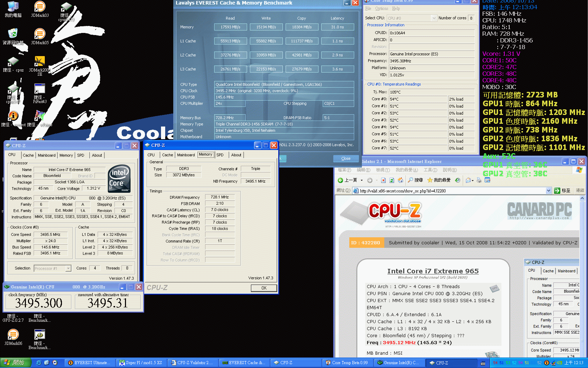Switch to Mainboard tab in left CPU-Z
Screen dimensions: 588x368
[47, 155]
